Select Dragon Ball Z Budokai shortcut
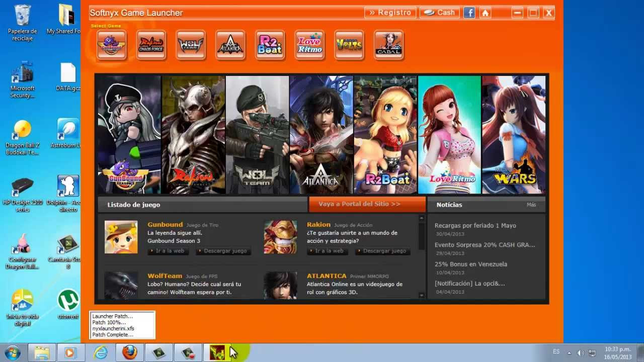 tap(22, 138)
